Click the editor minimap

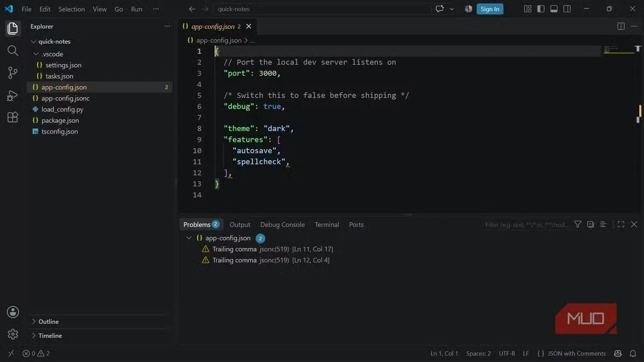(x=619, y=51)
